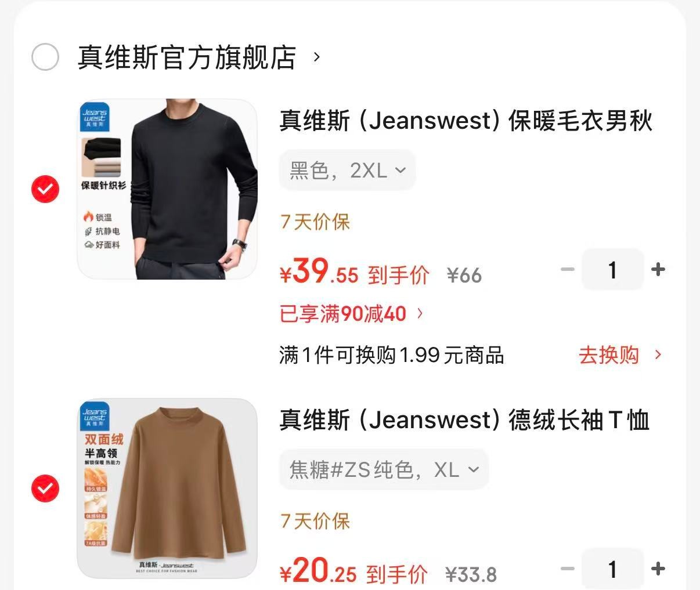
Task: Increase black sweater quantity with plus icon
Action: pyautogui.click(x=658, y=269)
